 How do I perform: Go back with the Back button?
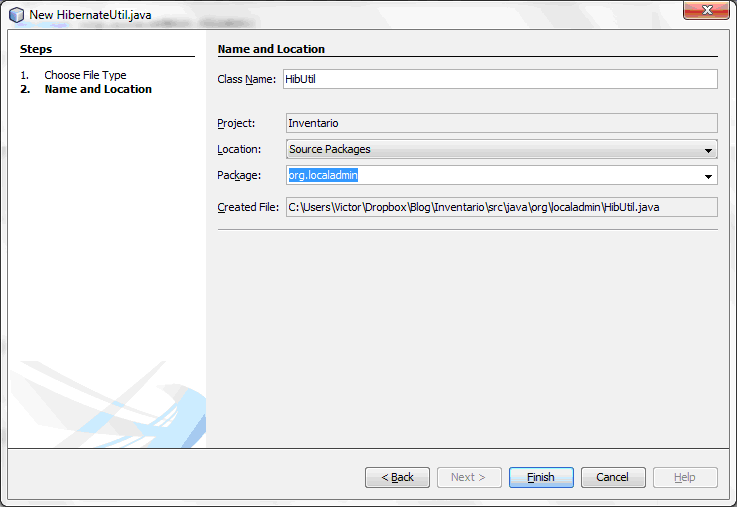tap(397, 477)
